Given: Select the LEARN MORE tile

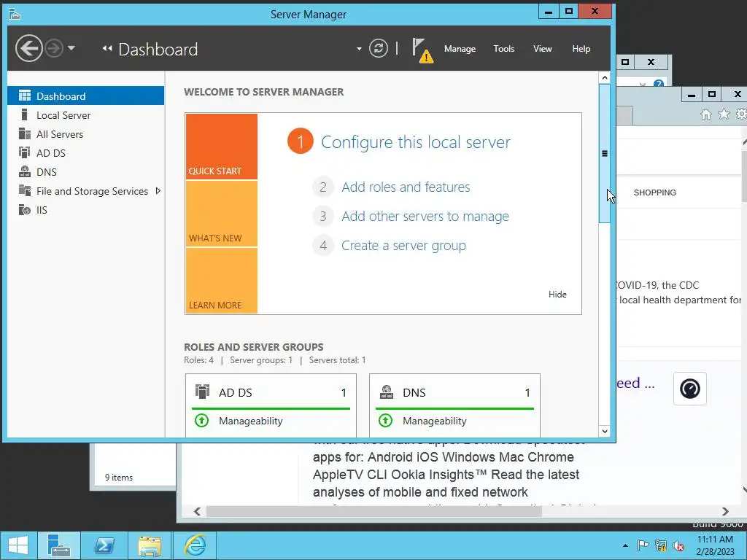Looking at the screenshot, I should [222, 281].
